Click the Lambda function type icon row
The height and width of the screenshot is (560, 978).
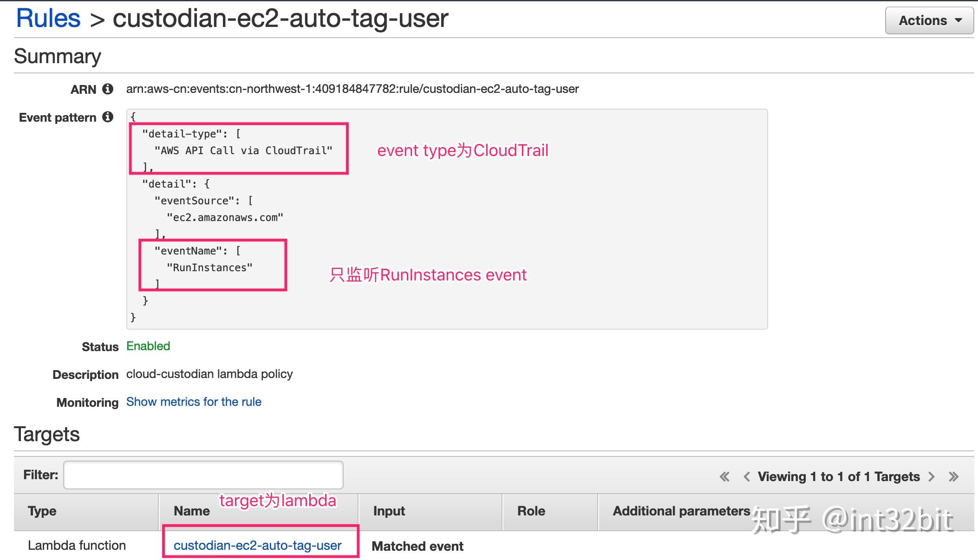[77, 545]
